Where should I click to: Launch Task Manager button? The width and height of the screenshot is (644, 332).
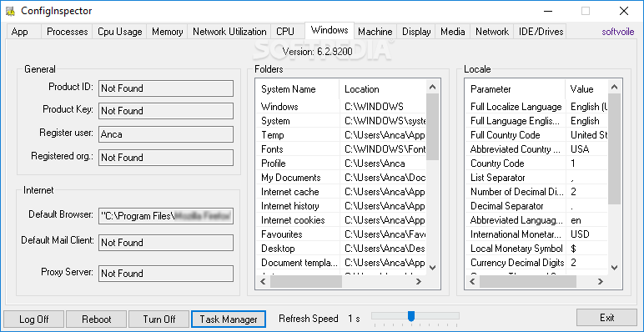229,319
